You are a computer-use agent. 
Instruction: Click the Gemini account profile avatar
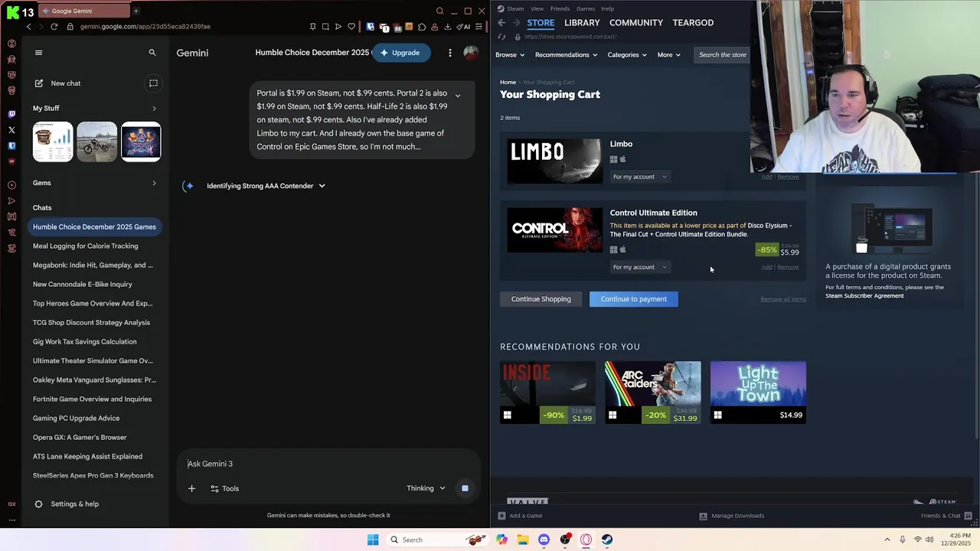[471, 53]
